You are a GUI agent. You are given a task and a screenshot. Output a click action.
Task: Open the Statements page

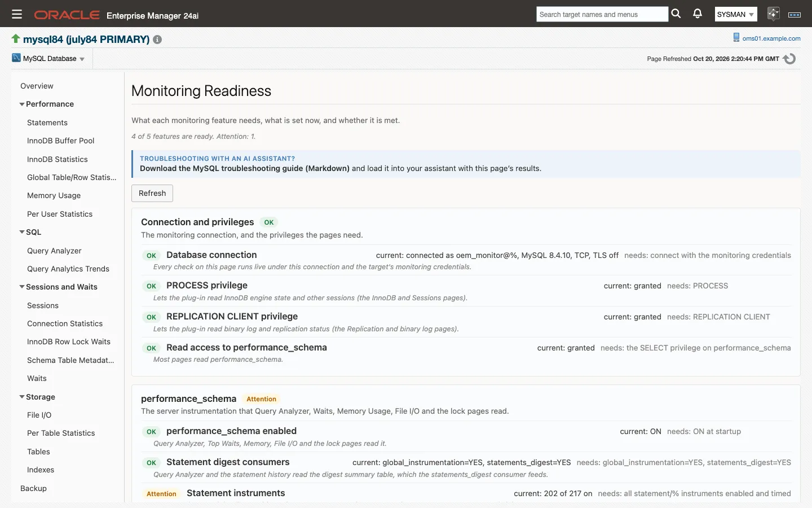point(47,122)
